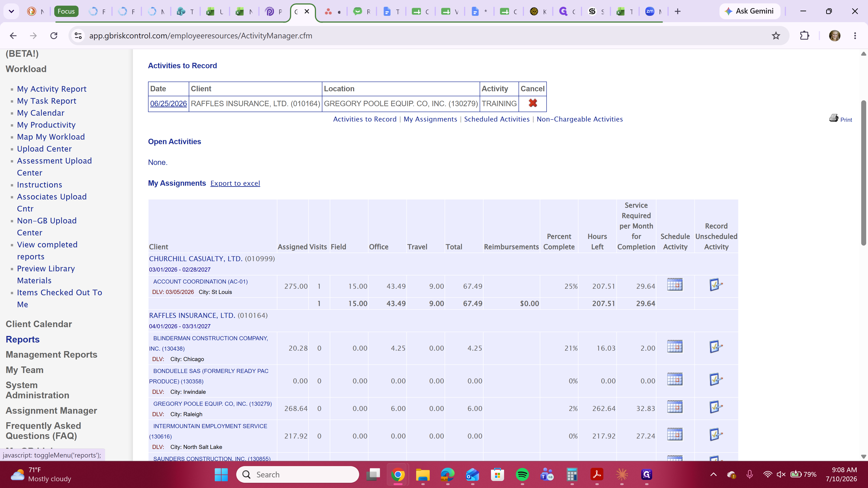The image size is (868, 488).
Task: Click Export to excel link
Action: click(x=235, y=183)
